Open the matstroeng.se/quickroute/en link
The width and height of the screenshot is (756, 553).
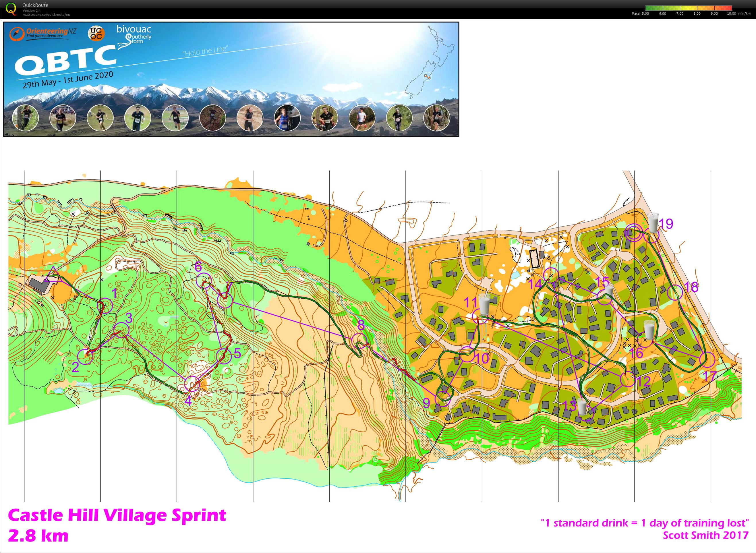[46, 15]
